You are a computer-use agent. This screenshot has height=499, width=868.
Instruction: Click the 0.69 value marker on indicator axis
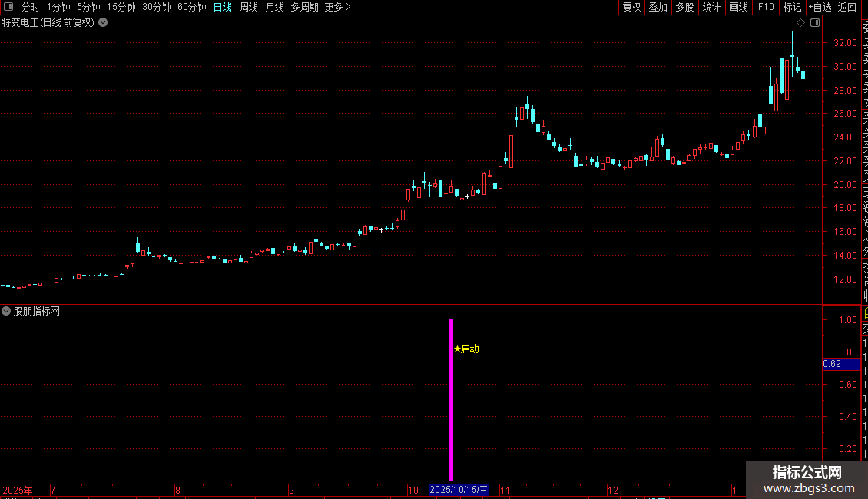(841, 364)
